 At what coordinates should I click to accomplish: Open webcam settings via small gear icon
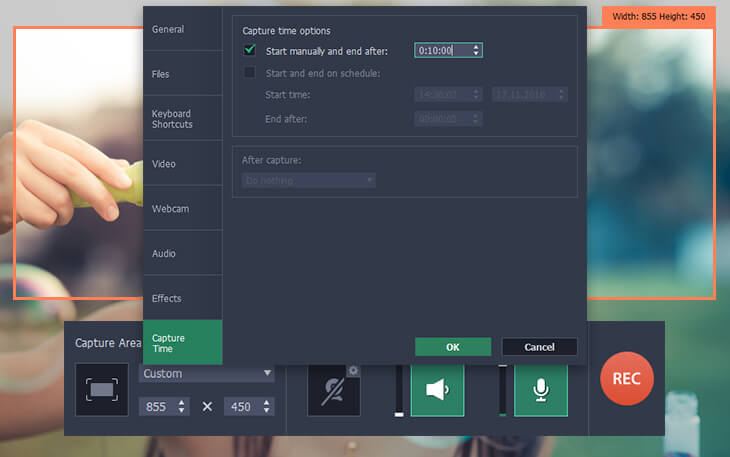353,371
